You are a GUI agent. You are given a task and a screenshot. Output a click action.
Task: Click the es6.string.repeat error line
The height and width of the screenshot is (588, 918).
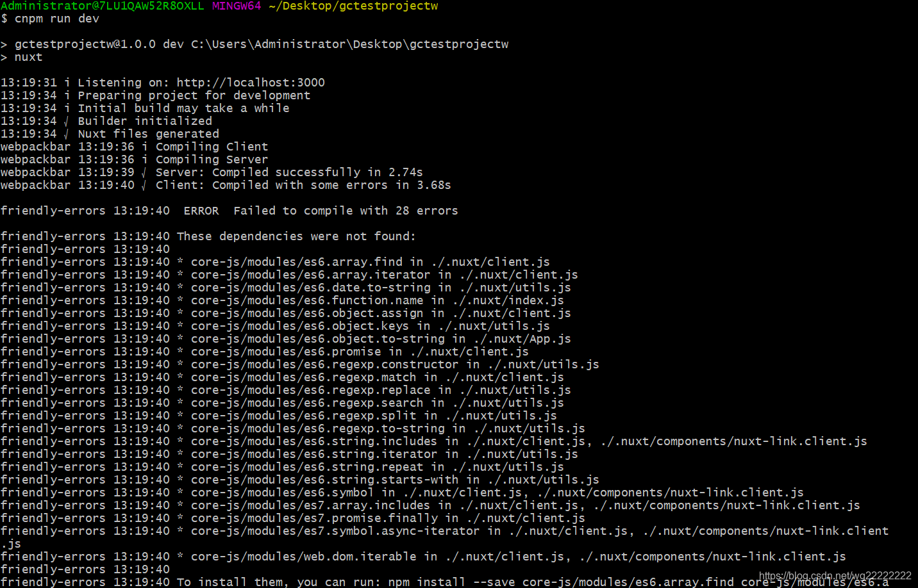coord(282,467)
